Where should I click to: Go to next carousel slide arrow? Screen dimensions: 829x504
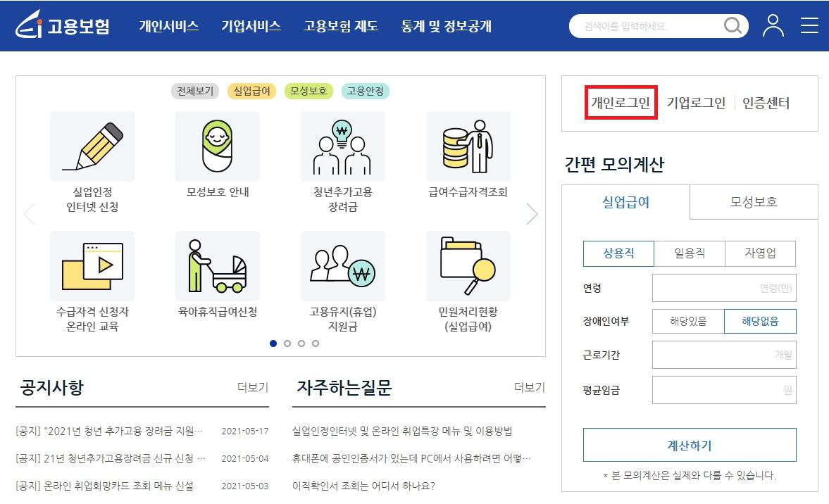(x=532, y=213)
